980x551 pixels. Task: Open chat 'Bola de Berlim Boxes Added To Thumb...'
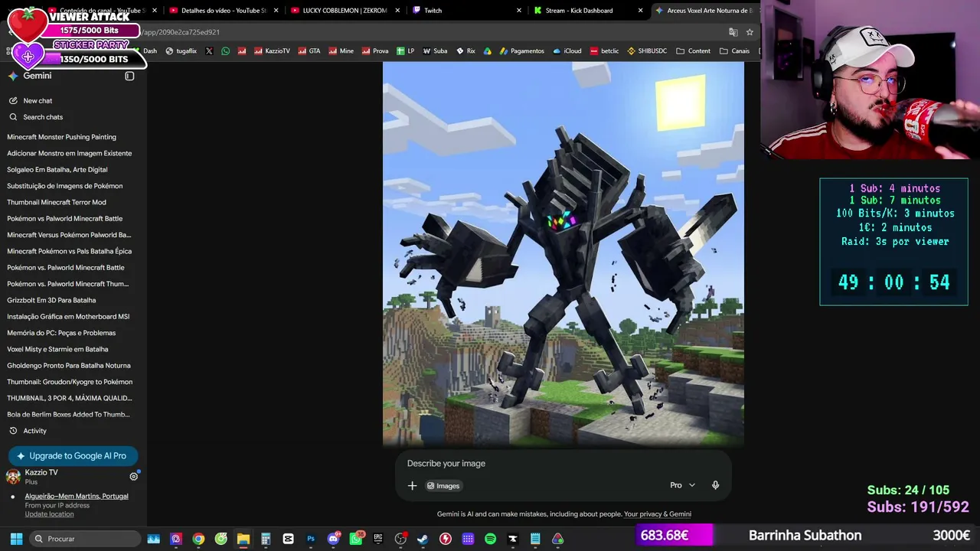tap(68, 414)
